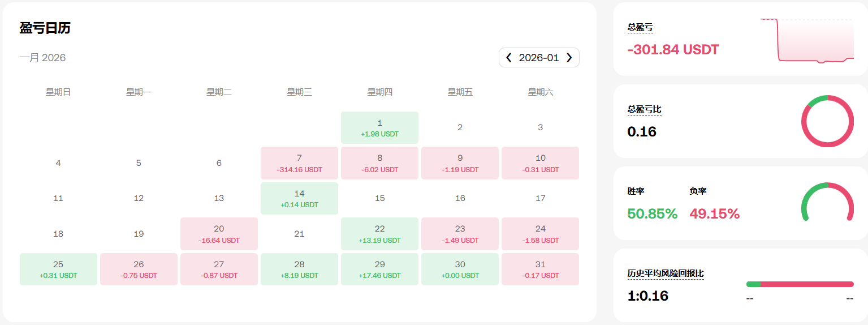
Task: Click the total PnL ratio donut chart
Action: [827, 121]
